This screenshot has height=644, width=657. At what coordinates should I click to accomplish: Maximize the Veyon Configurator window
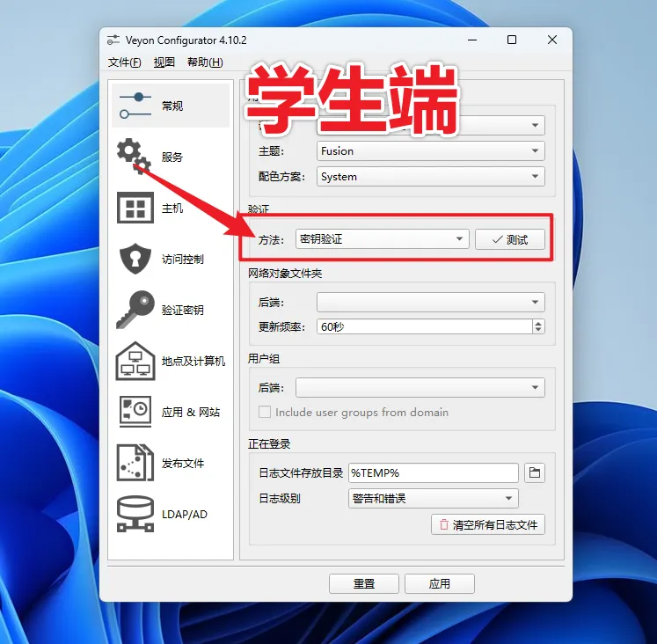(x=512, y=40)
